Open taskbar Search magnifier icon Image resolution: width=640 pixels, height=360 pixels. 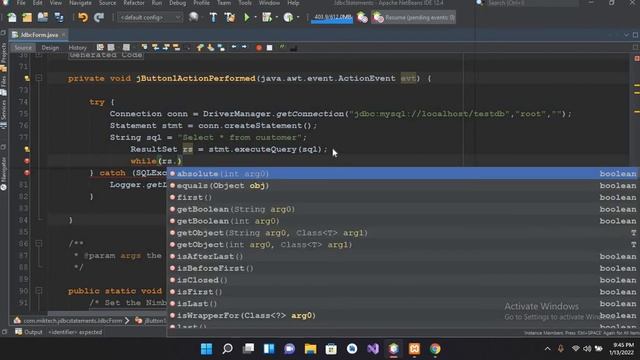click(x=227, y=349)
